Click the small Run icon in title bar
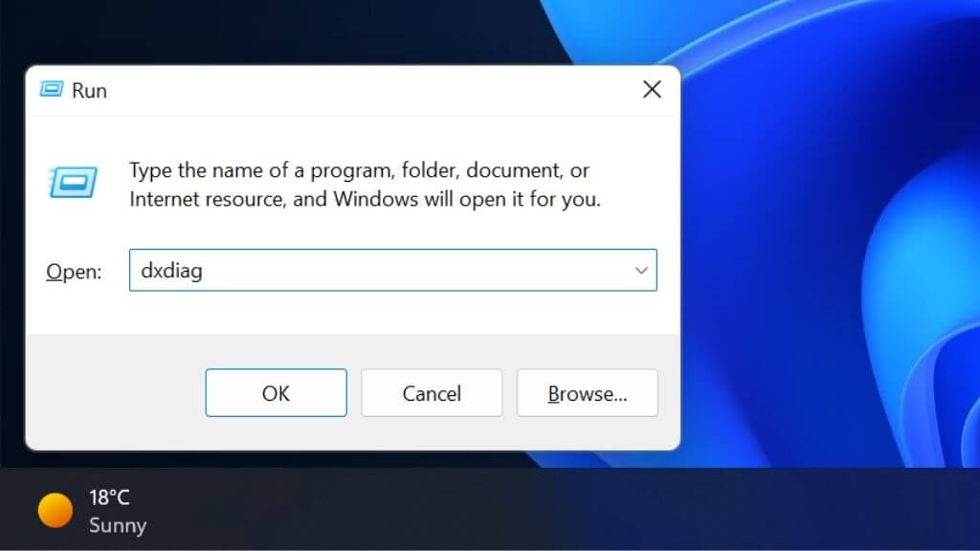 pos(52,89)
